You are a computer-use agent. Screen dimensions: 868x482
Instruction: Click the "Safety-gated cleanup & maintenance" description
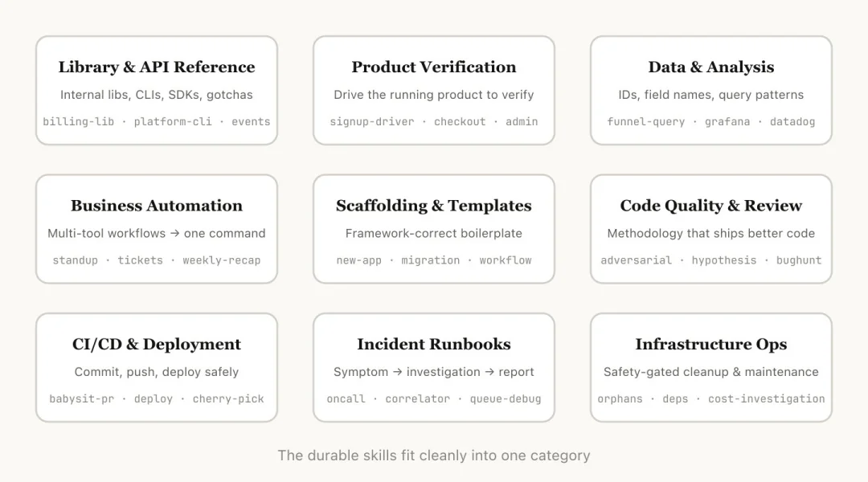711,372
